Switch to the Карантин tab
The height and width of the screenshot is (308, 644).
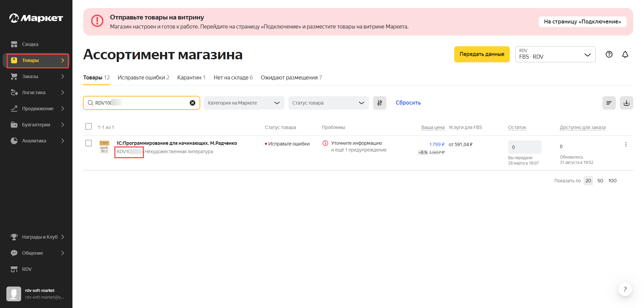coord(191,77)
